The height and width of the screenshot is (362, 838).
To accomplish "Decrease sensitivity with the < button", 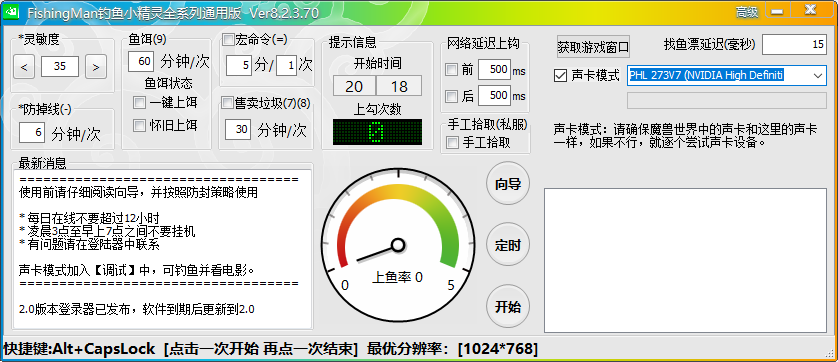I will [x=24, y=67].
